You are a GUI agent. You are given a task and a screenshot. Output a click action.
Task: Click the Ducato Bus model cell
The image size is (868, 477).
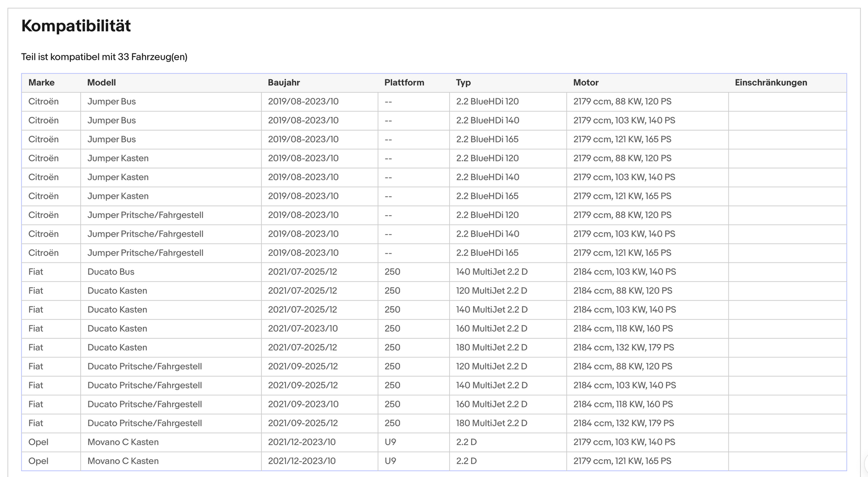click(x=171, y=272)
